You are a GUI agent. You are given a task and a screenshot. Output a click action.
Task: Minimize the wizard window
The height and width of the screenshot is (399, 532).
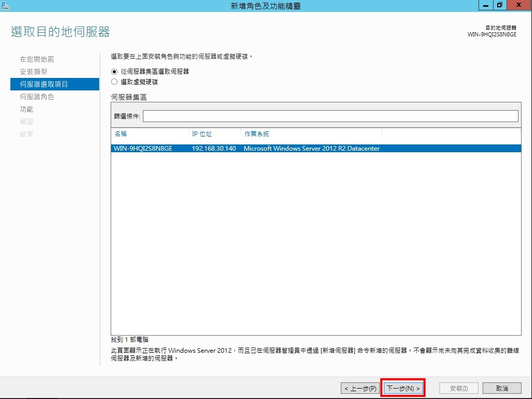tap(486, 5)
